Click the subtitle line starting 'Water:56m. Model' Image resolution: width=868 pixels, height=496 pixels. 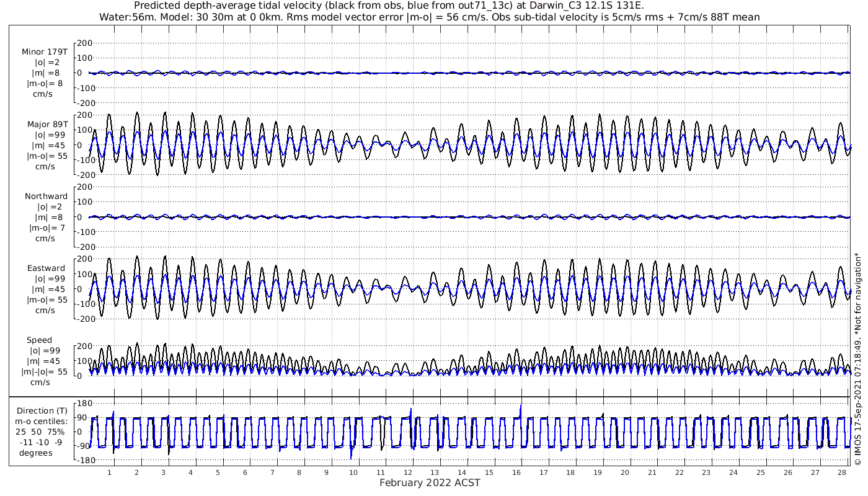430,17
